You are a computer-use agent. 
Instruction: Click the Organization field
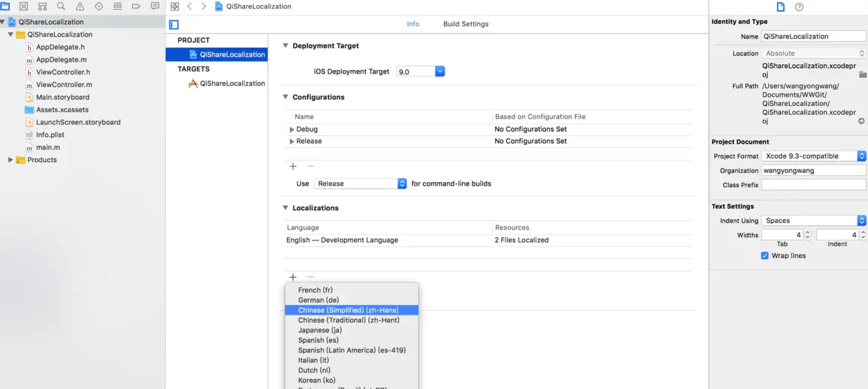(x=813, y=170)
